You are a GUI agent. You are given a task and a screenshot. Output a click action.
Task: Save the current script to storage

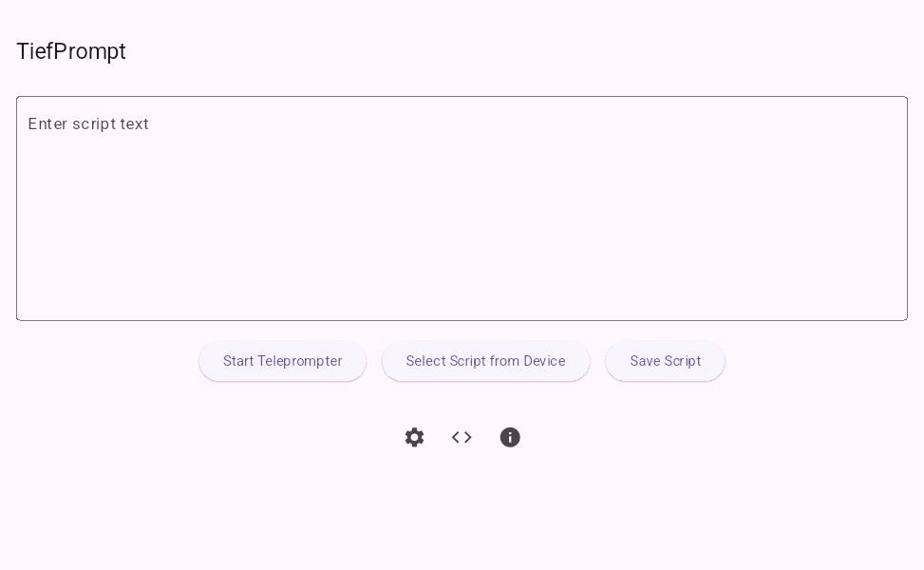point(665,361)
